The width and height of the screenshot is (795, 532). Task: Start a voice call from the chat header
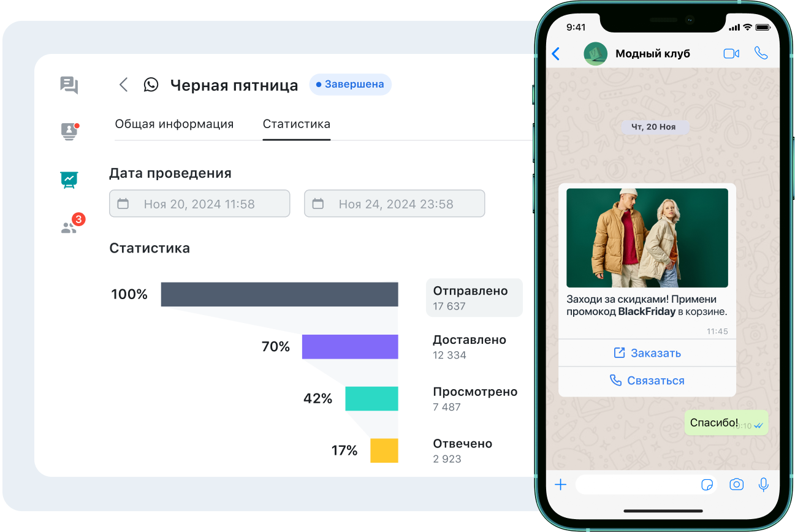coord(761,54)
